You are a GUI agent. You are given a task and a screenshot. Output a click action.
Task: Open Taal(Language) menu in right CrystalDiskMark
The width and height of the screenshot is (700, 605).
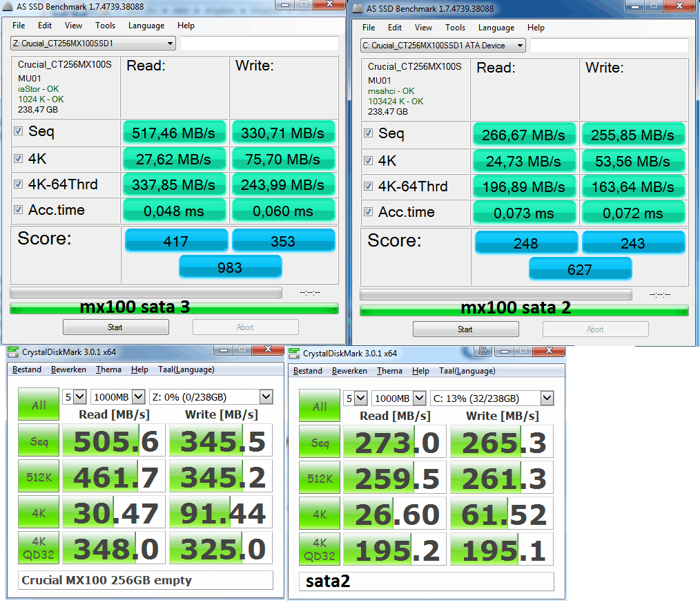(467, 371)
